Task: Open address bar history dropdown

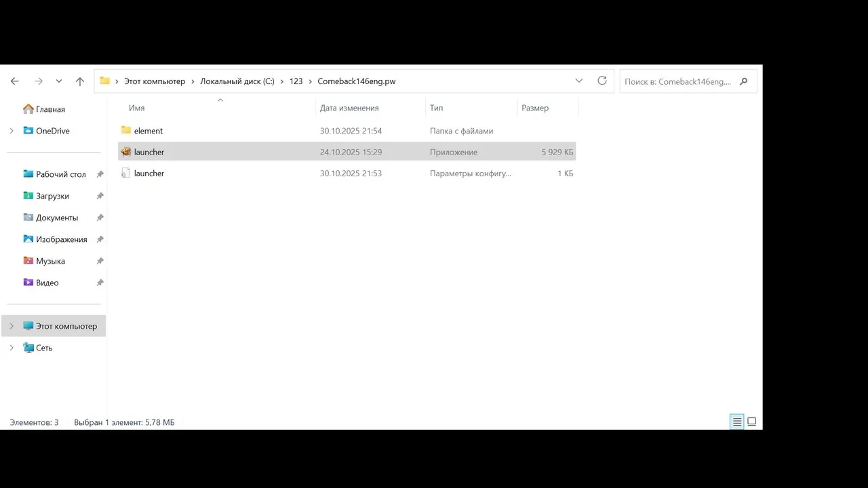Action: point(579,81)
